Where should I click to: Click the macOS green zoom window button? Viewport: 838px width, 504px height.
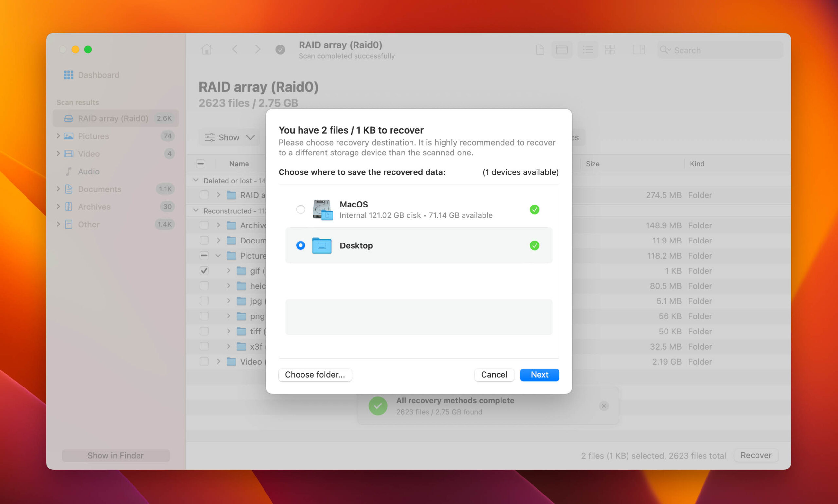88,50
